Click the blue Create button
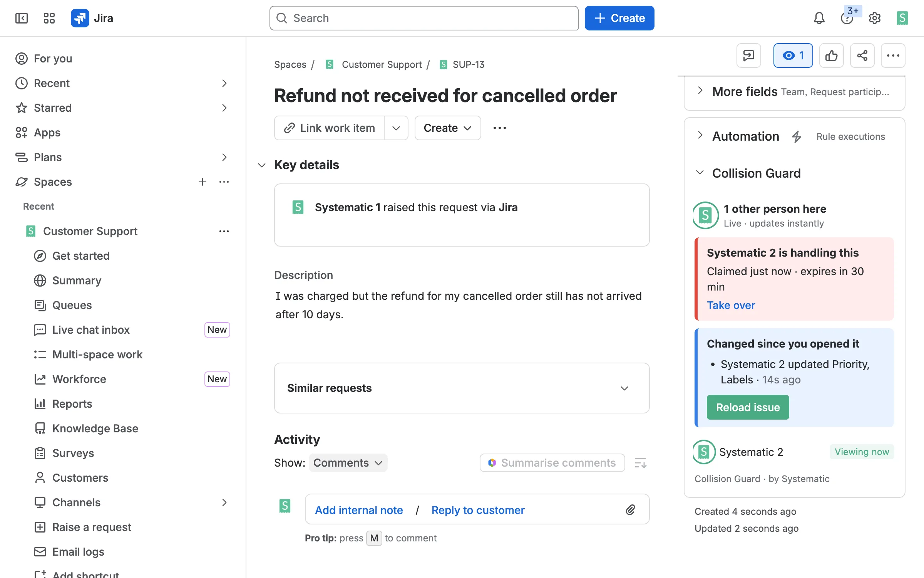 (619, 18)
